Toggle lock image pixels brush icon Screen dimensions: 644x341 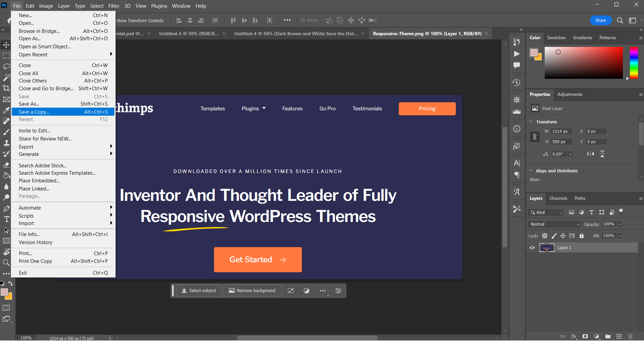[x=554, y=236]
